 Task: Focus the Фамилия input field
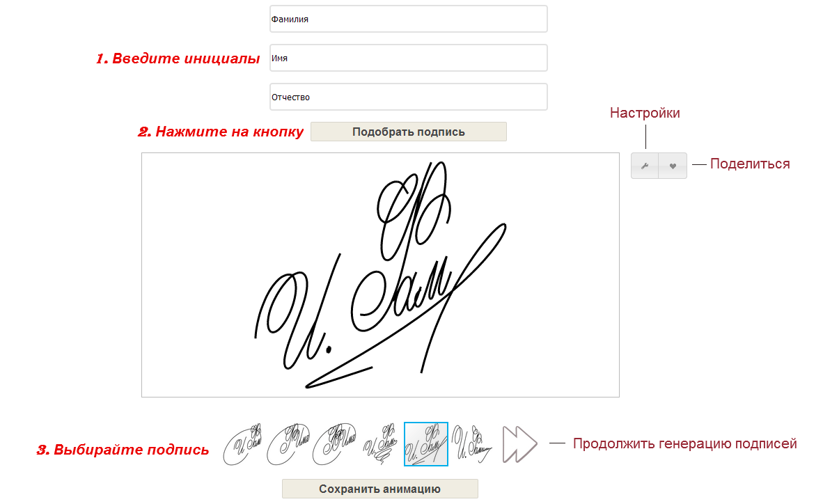[408, 19]
